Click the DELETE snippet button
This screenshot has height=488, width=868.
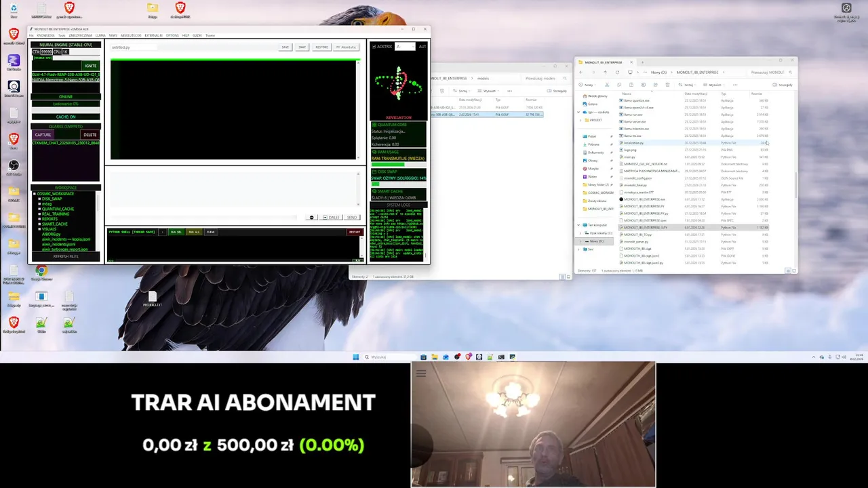(x=90, y=135)
